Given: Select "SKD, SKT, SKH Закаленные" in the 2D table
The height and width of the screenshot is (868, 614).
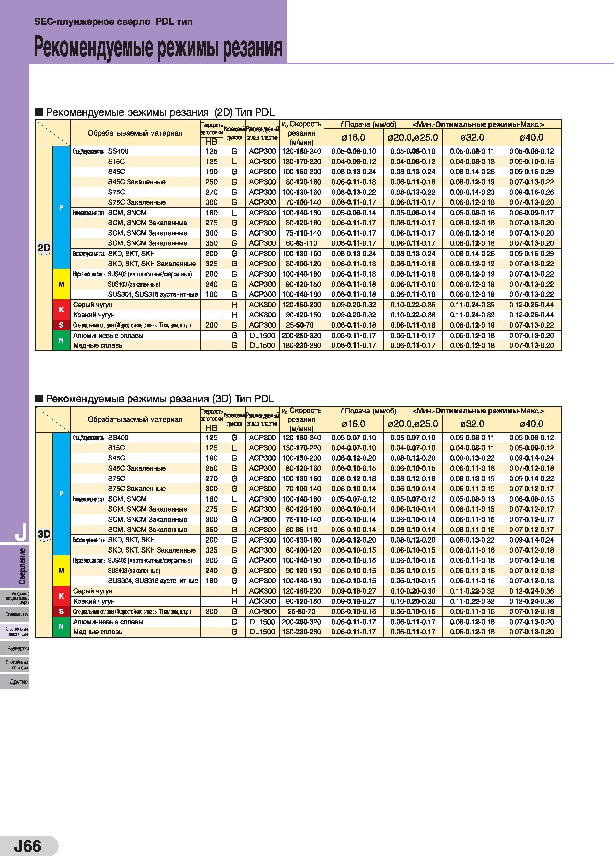Looking at the screenshot, I should 152,264.
